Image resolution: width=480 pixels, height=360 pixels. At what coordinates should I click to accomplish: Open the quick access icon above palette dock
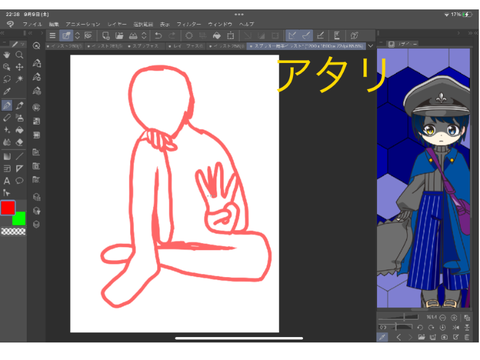click(x=36, y=46)
